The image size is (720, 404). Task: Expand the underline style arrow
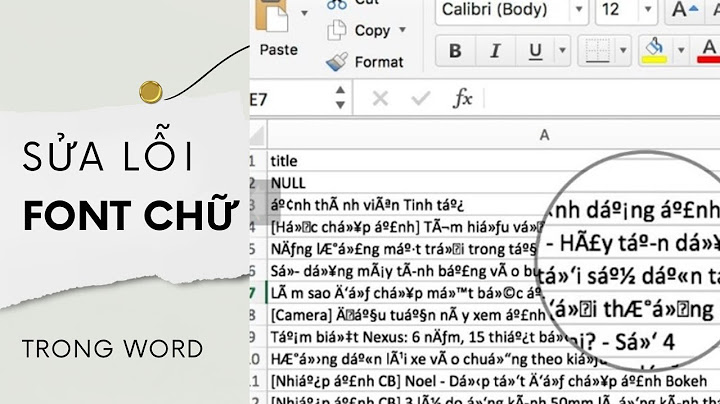(562, 50)
